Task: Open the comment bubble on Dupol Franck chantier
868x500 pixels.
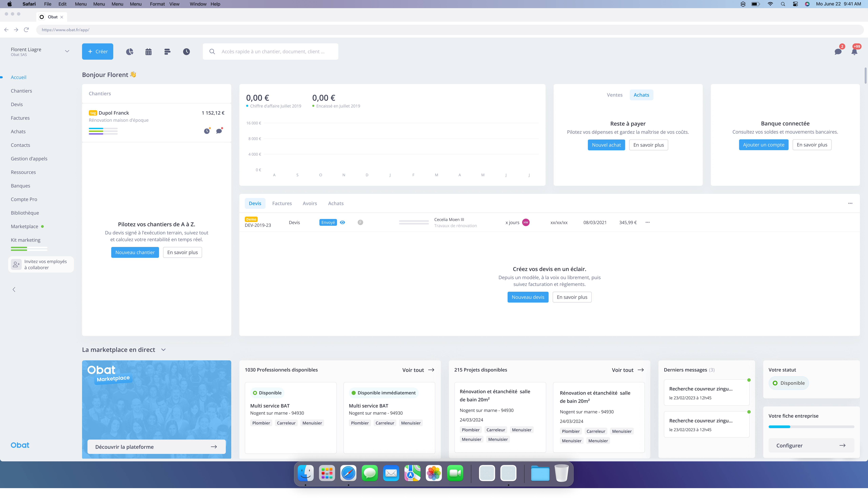Action: click(x=219, y=131)
